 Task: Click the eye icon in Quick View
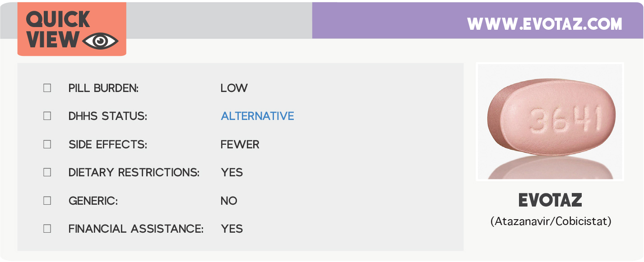tap(101, 41)
